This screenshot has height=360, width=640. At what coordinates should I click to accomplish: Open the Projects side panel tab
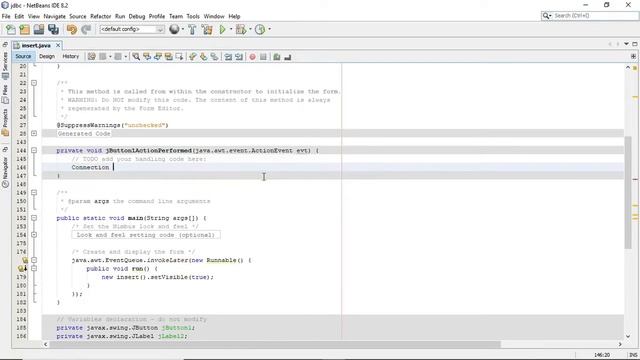point(5,122)
